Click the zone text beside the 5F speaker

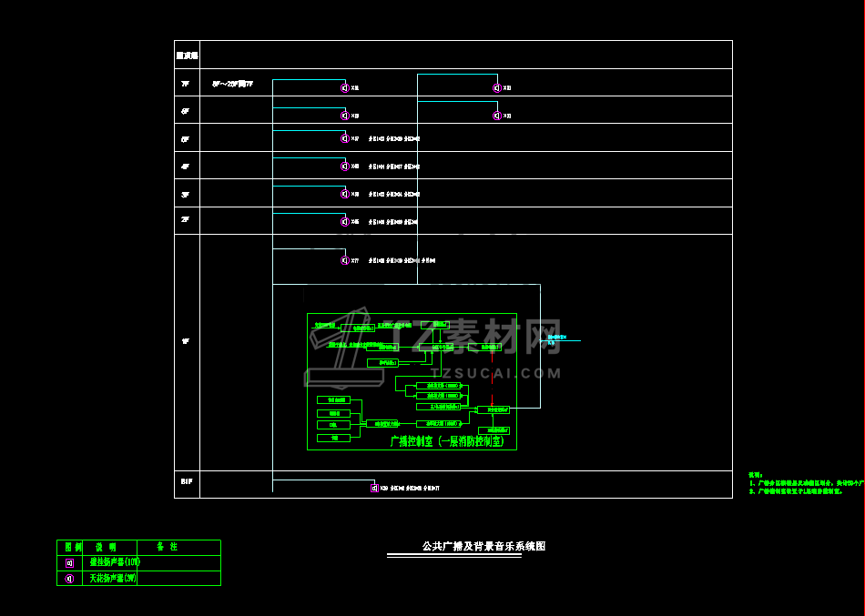(x=394, y=139)
